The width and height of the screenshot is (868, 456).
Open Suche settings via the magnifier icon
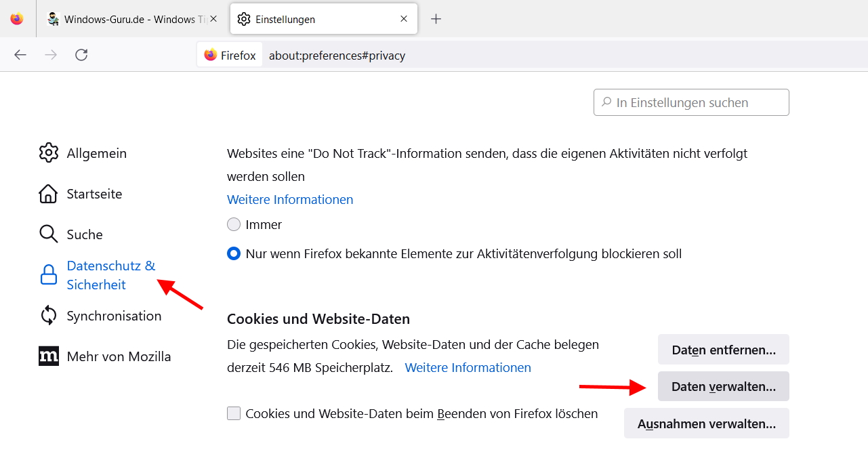[x=48, y=234]
